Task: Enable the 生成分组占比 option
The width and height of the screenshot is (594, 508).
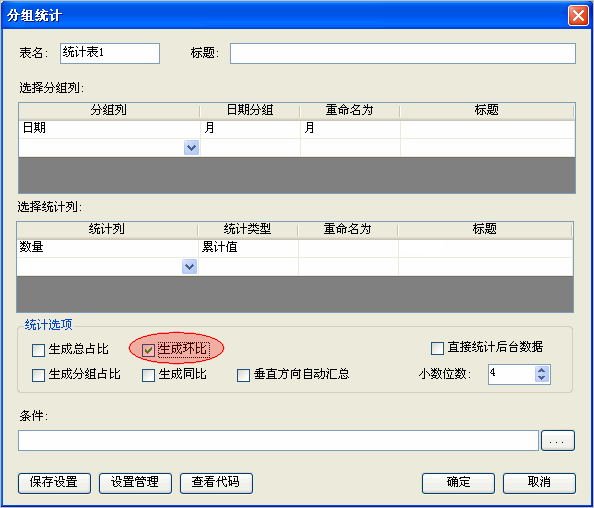Action: click(x=38, y=375)
